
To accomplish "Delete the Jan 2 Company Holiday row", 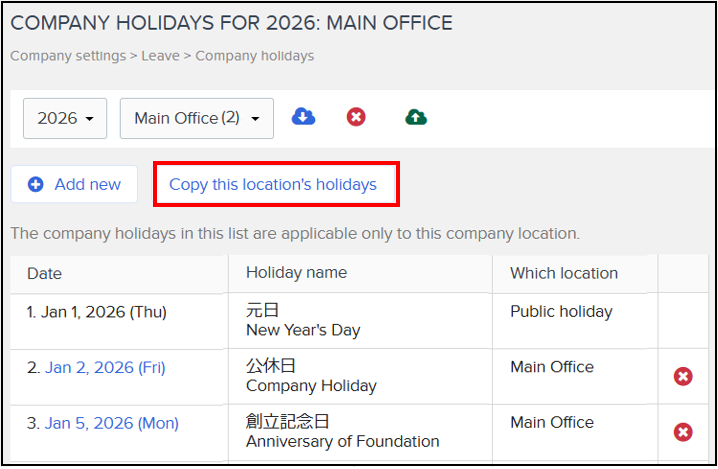I will [683, 376].
